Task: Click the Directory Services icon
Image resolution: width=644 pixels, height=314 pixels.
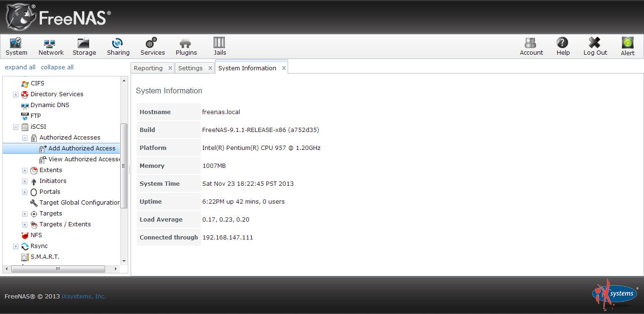Action: click(x=25, y=94)
